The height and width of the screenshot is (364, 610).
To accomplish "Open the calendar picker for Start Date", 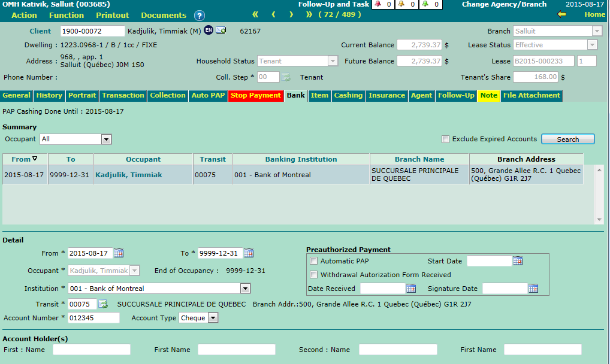I will (518, 261).
